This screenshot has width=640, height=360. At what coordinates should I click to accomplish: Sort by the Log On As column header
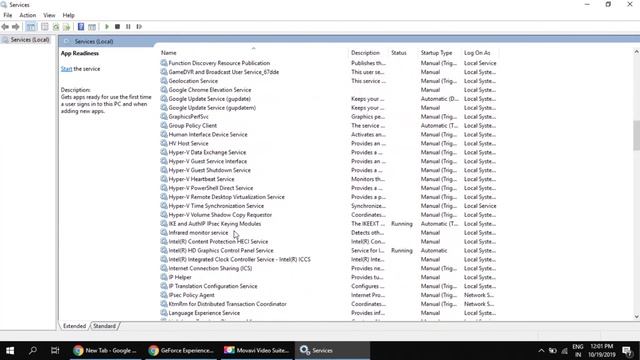pos(477,53)
